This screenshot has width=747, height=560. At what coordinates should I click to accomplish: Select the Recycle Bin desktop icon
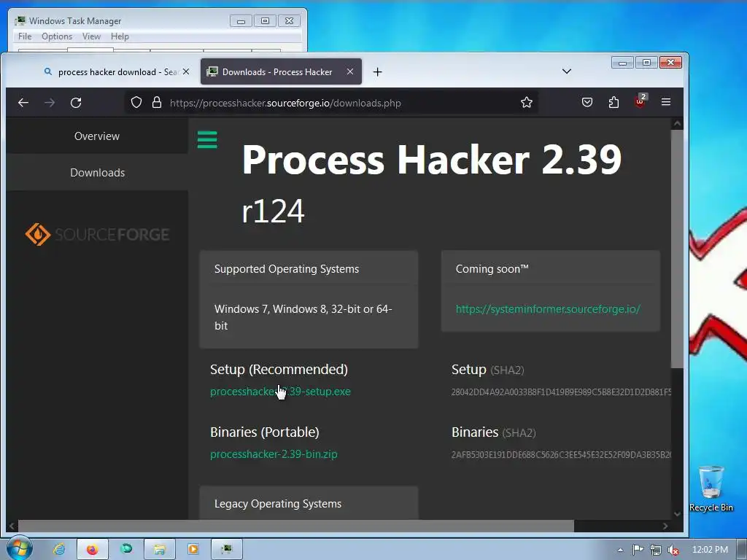pyautogui.click(x=711, y=489)
